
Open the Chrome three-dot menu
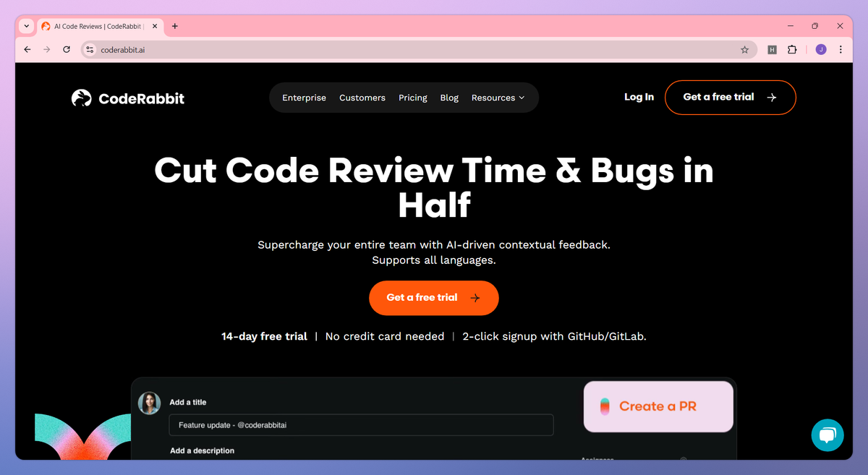coord(841,50)
